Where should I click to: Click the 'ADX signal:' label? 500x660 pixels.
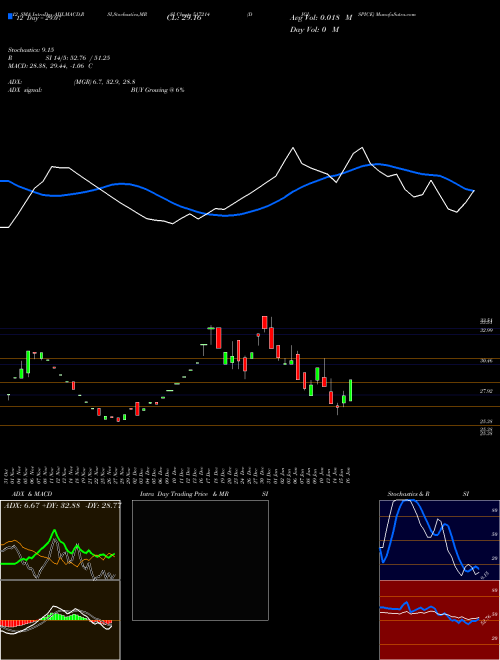point(25,90)
